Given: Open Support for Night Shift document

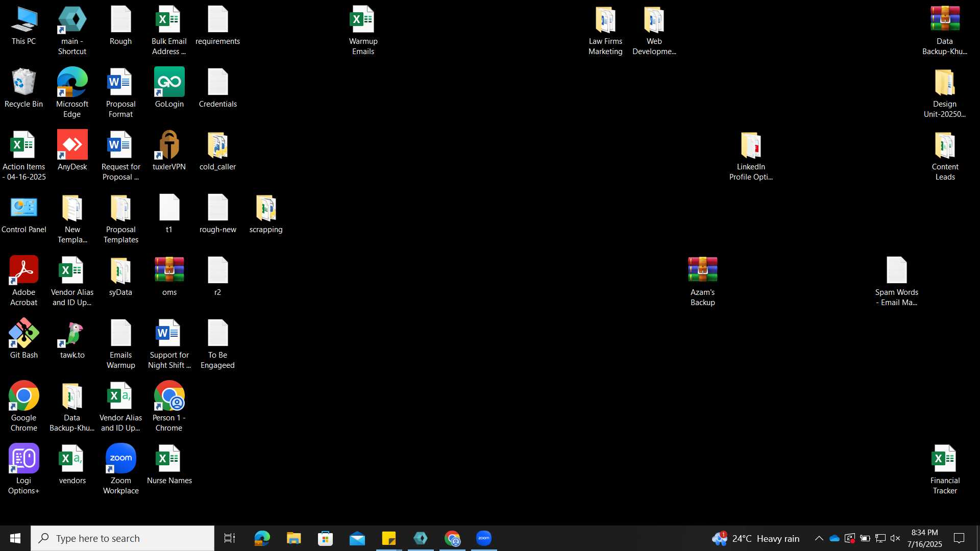Looking at the screenshot, I should coord(169,344).
